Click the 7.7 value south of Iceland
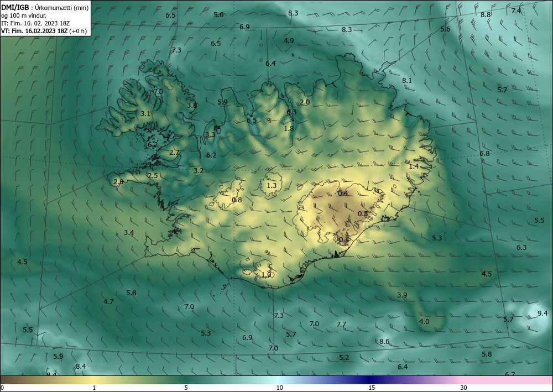 pos(341,324)
